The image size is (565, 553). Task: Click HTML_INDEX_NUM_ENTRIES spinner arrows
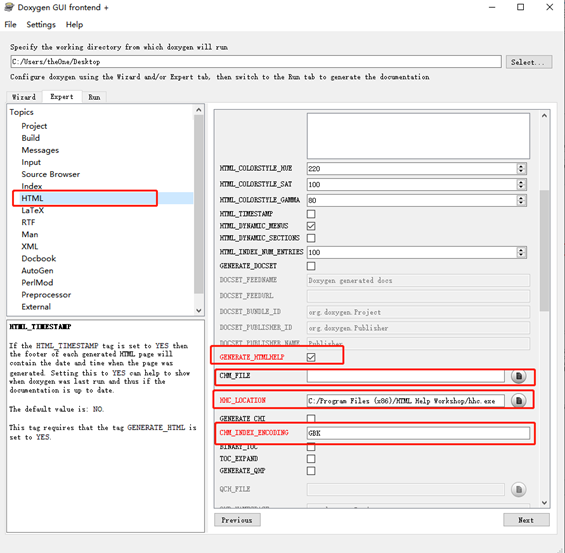[x=521, y=252]
